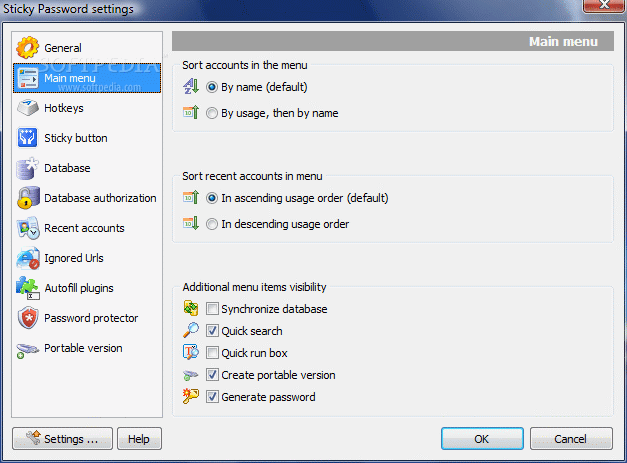Viewport: 627px width, 463px height.
Task: Click the A-Z sort icon beside By name
Action: (191, 86)
